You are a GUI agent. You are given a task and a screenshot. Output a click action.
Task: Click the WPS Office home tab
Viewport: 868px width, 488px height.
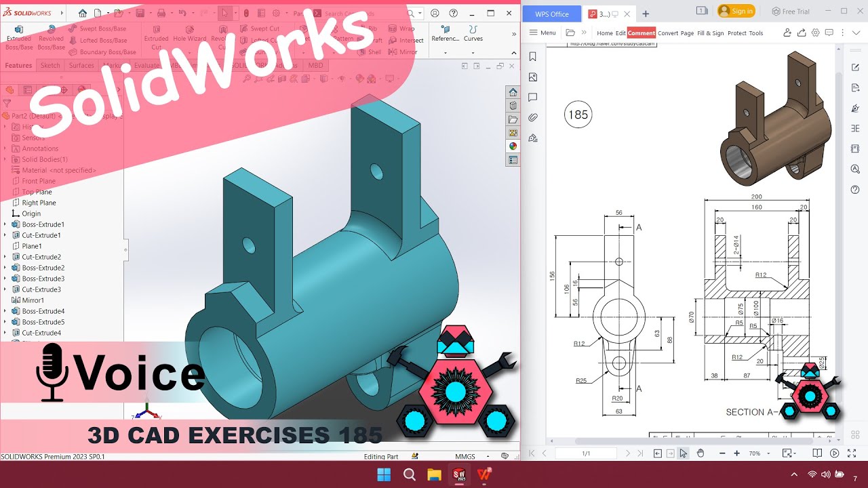click(551, 14)
